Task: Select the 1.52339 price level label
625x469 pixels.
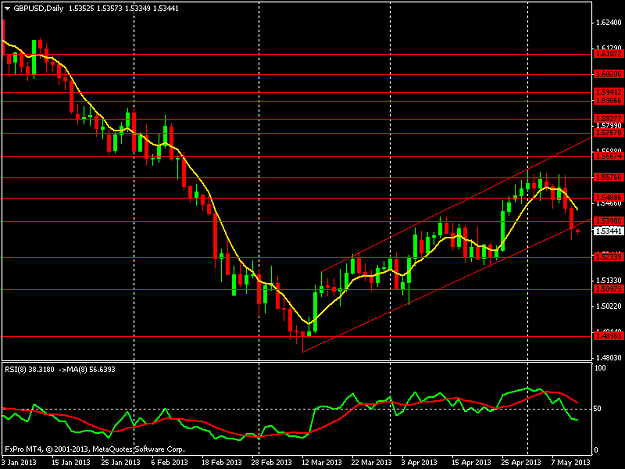Action: pos(608,257)
